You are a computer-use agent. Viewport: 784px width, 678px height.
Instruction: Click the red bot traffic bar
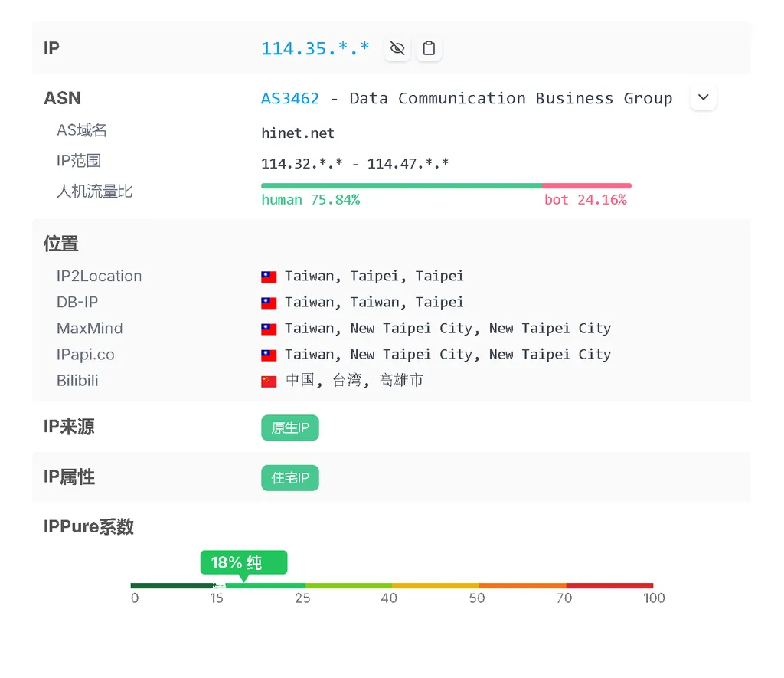pyautogui.click(x=586, y=185)
